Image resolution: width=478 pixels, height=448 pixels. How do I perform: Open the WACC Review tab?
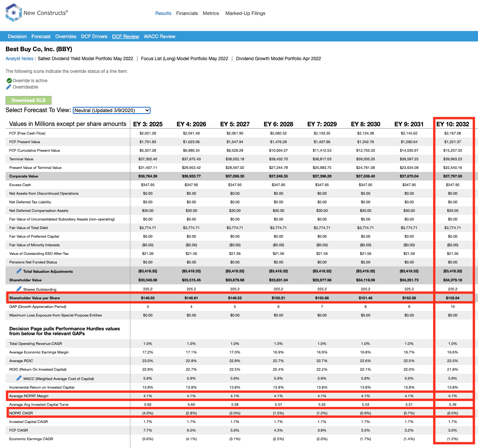[x=159, y=37]
